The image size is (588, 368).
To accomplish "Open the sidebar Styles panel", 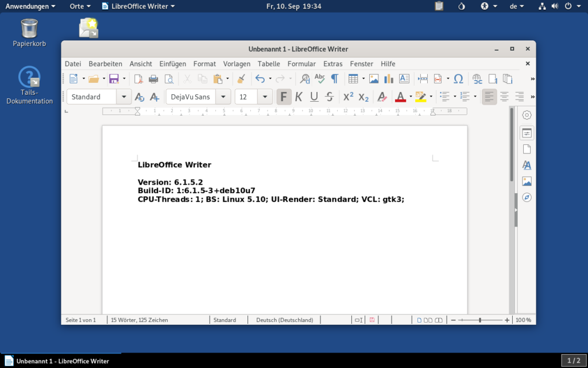I will click(x=527, y=165).
